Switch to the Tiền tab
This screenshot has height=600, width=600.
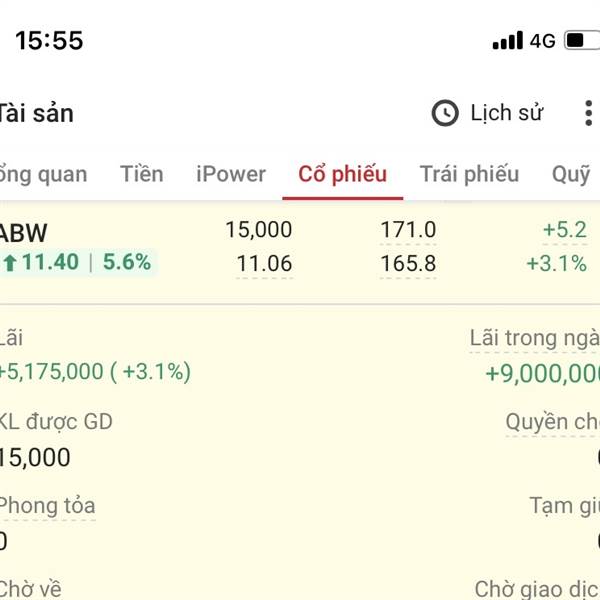click(x=142, y=174)
